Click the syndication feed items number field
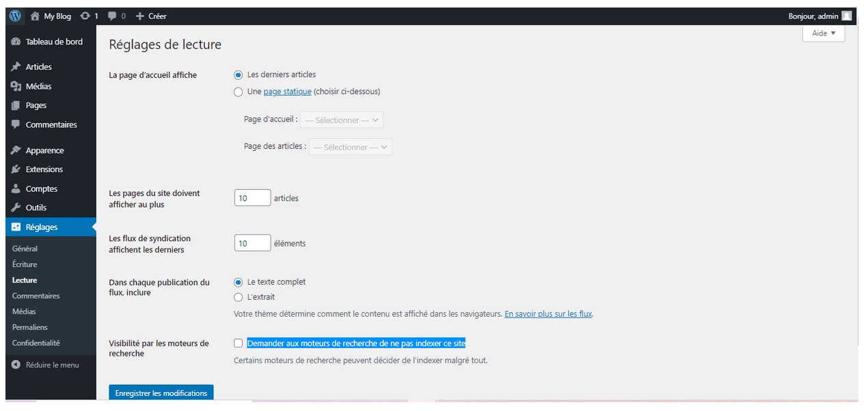868x411 pixels. (x=252, y=243)
